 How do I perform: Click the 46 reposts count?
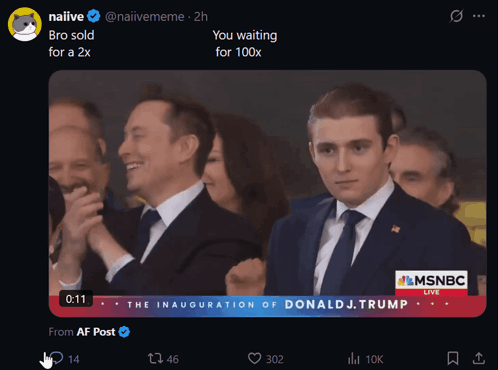tap(172, 359)
